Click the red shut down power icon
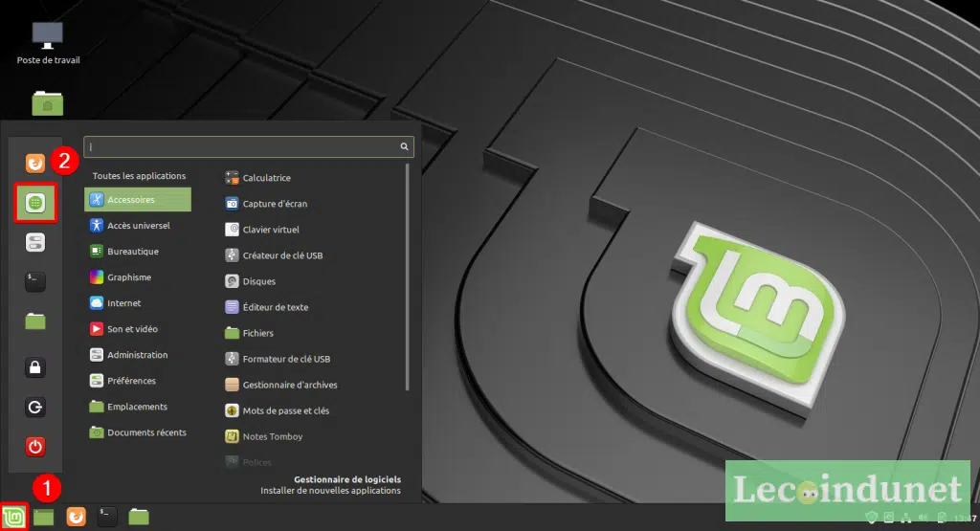980x531 pixels. coord(35,447)
